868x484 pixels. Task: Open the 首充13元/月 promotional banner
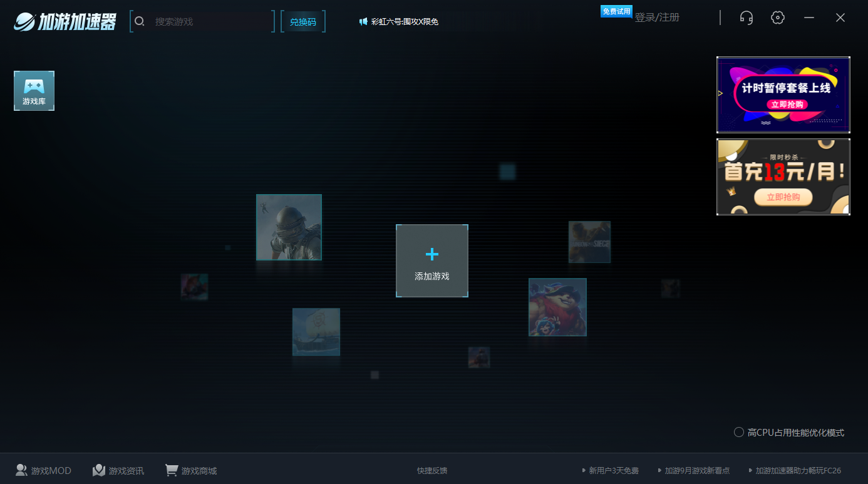tap(783, 177)
